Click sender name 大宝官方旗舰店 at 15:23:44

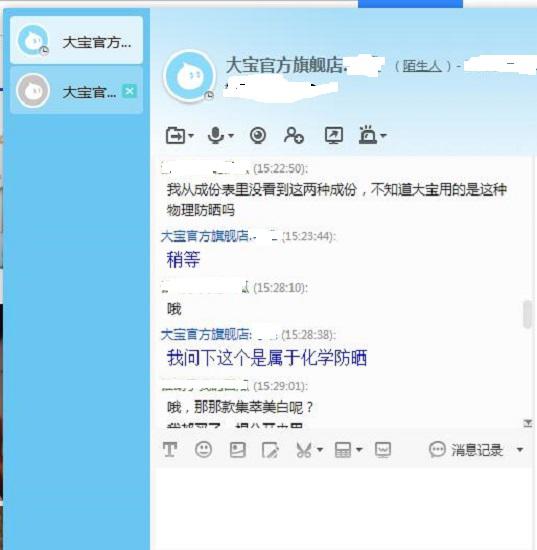[x=205, y=236]
